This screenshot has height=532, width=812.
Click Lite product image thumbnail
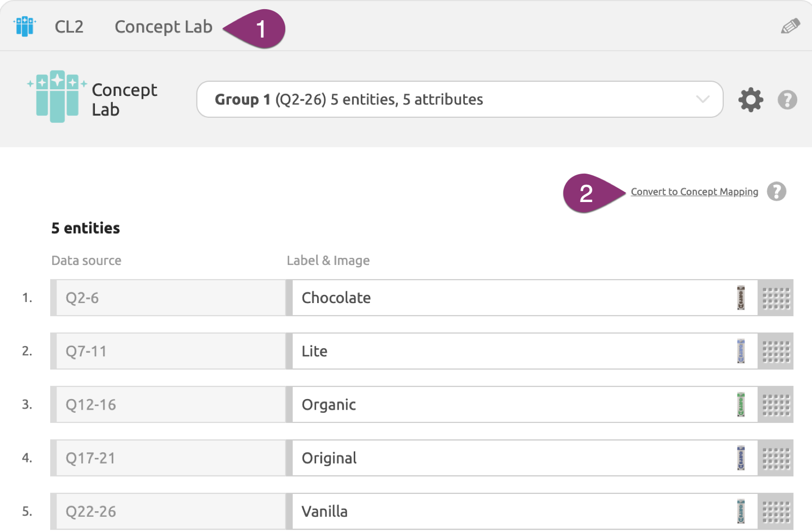(x=741, y=351)
